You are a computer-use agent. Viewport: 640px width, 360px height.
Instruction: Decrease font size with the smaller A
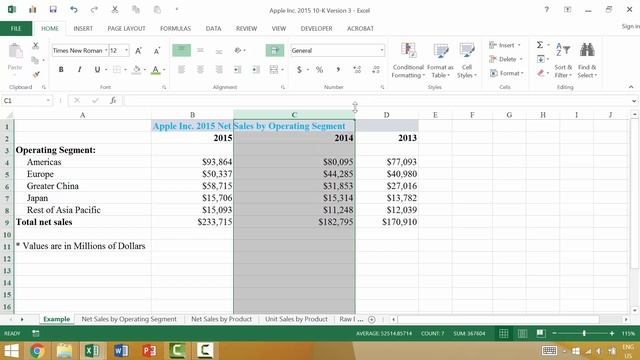click(157, 51)
